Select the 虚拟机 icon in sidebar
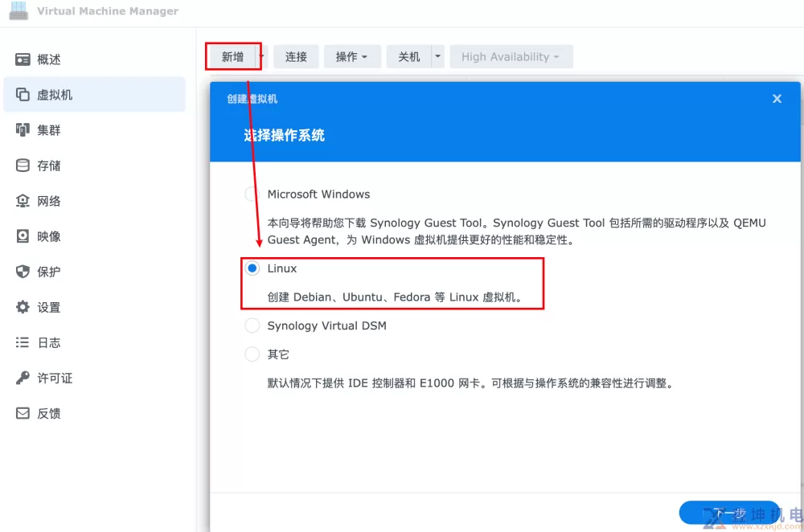This screenshot has height=532, width=804. point(23,94)
